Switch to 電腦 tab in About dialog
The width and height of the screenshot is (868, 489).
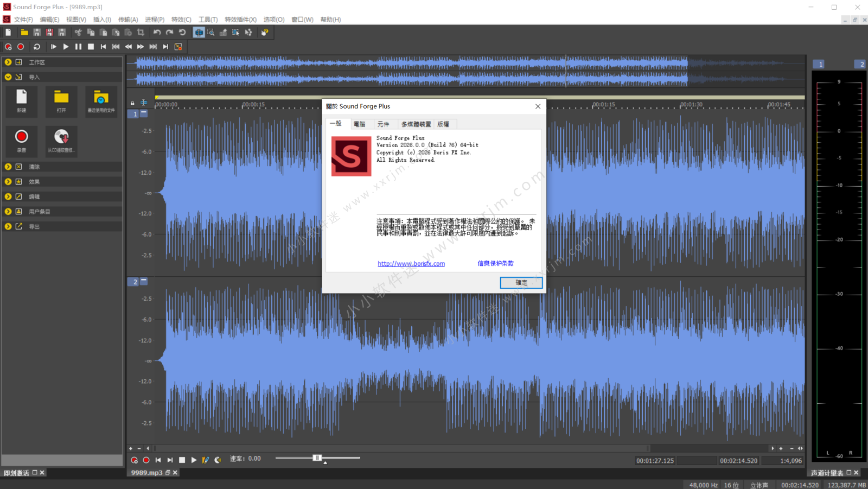tap(360, 124)
